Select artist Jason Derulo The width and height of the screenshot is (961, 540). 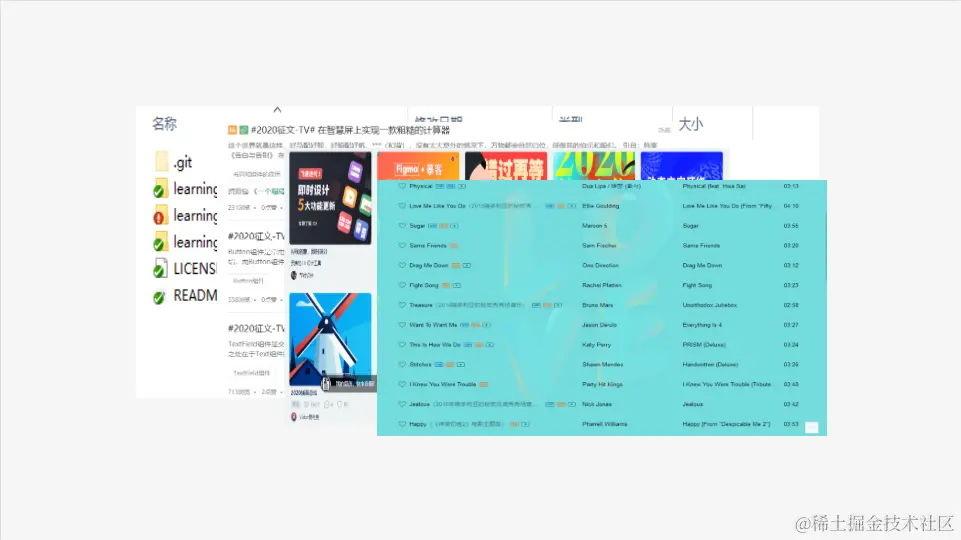pos(599,325)
